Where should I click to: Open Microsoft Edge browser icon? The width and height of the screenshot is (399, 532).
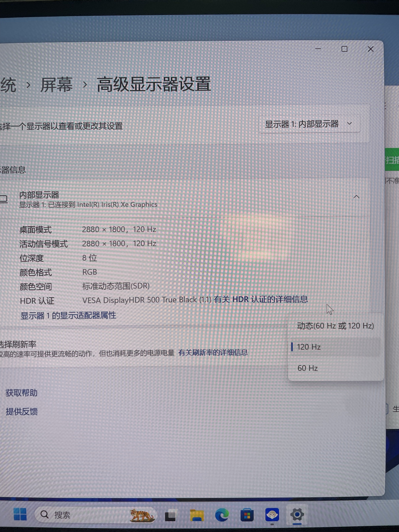[222, 515]
